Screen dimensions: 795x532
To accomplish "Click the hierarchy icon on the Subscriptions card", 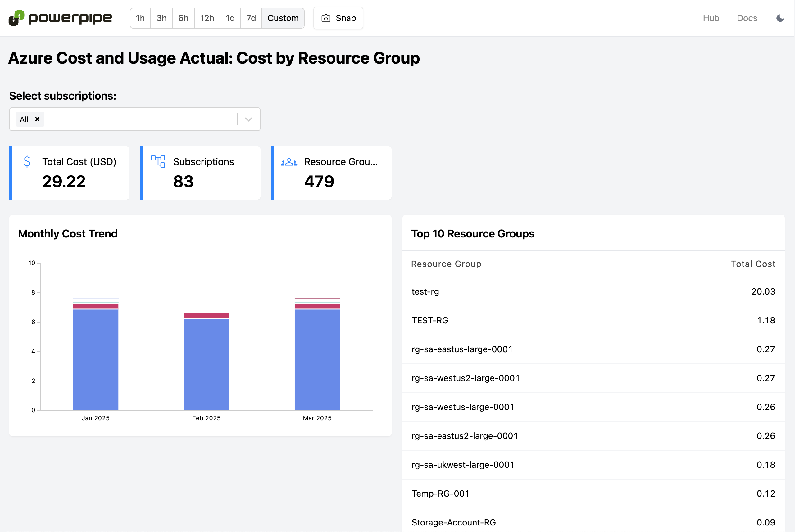I will click(x=158, y=162).
